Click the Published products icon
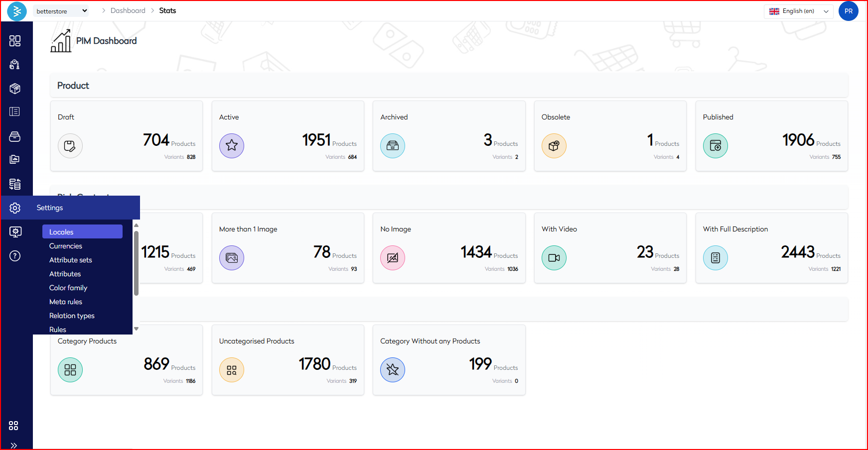868x450 pixels. tap(715, 146)
